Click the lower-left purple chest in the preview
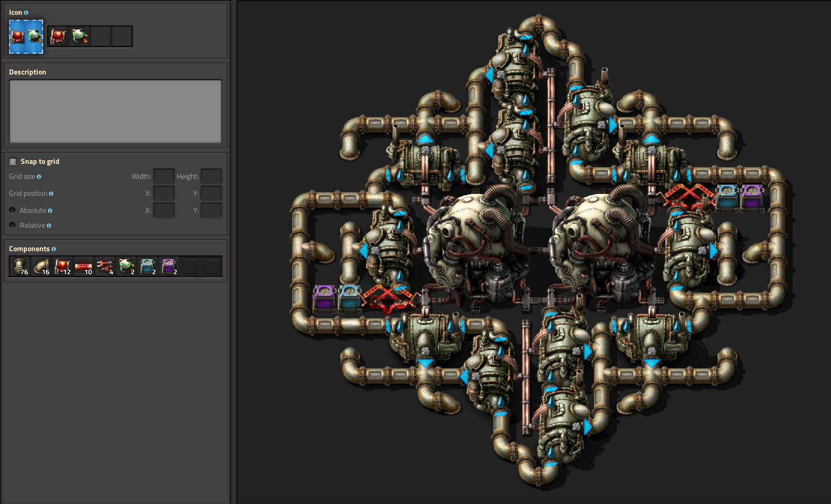The height and width of the screenshot is (504, 831). pos(324,298)
